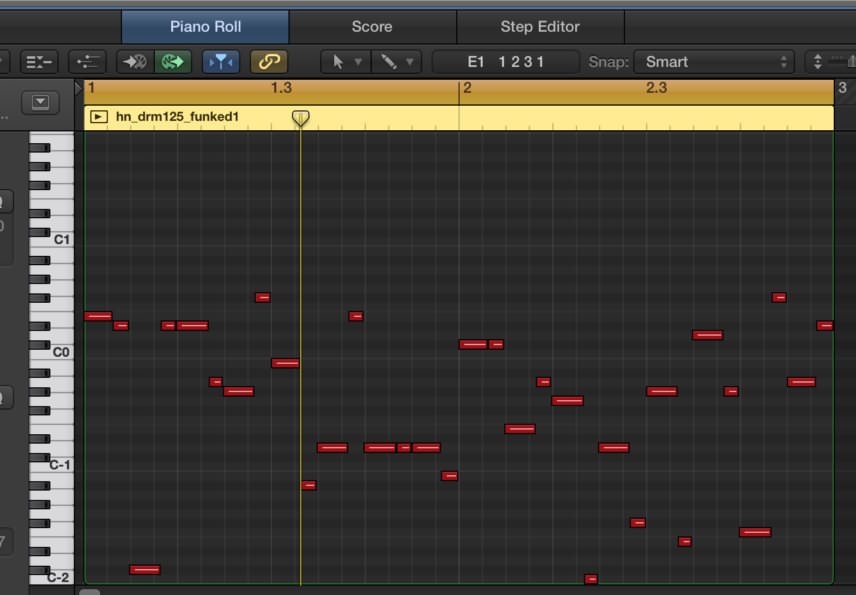Select the lowest note in bar 1 near C-2
The image size is (856, 595).
pyautogui.click(x=145, y=570)
